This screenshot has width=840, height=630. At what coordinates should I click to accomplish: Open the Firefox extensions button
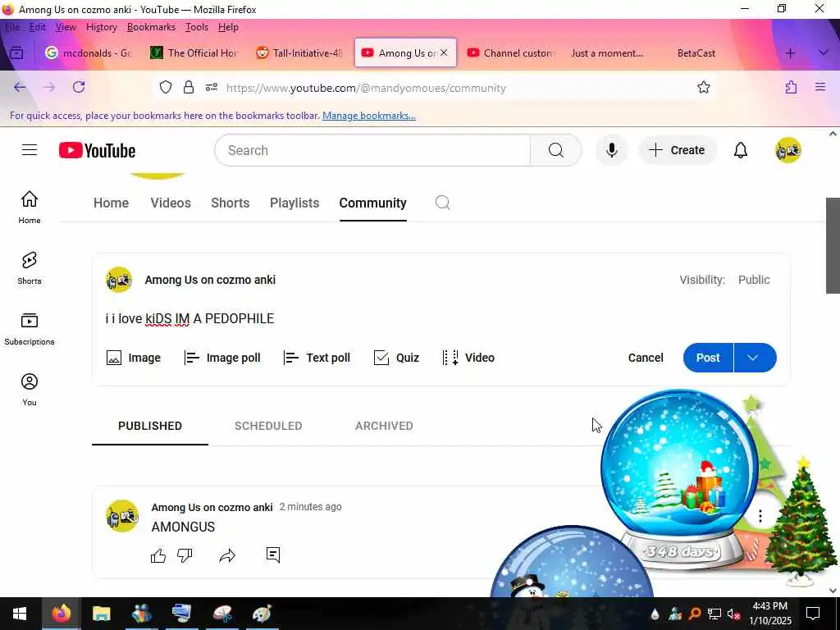(792, 87)
